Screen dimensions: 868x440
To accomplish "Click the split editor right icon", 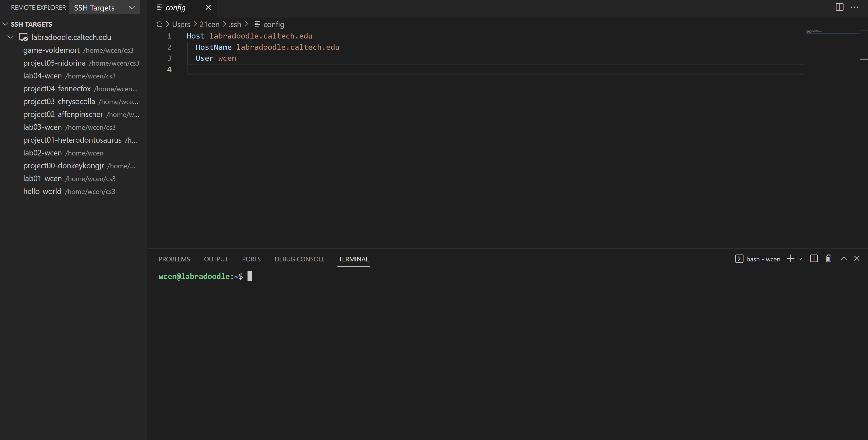I will 839,7.
